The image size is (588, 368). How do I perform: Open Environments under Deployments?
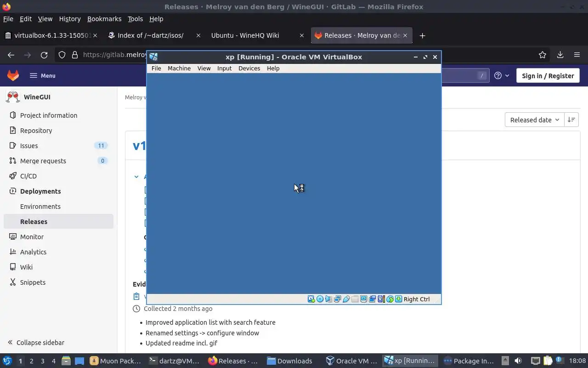58,207
